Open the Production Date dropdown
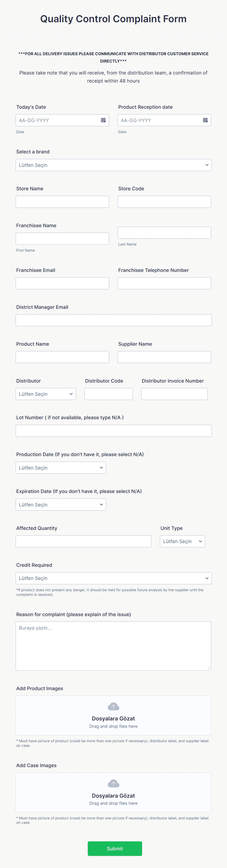Screen dimensions: 227x868 (61, 467)
